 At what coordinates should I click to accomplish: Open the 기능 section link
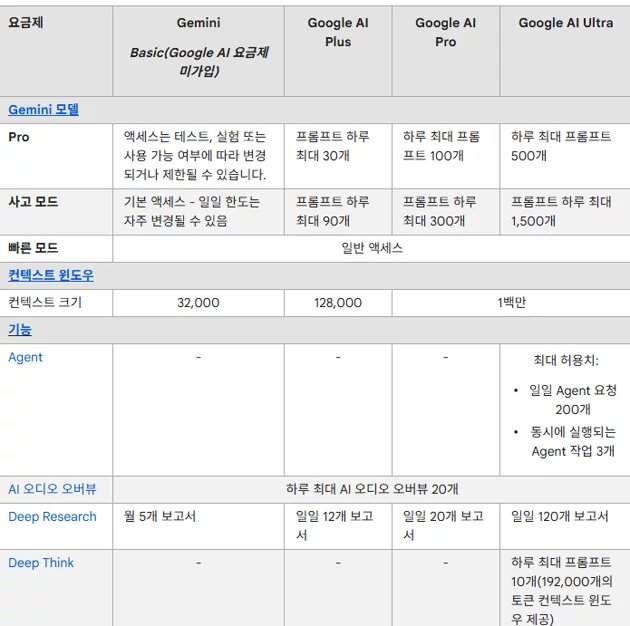coord(20,330)
